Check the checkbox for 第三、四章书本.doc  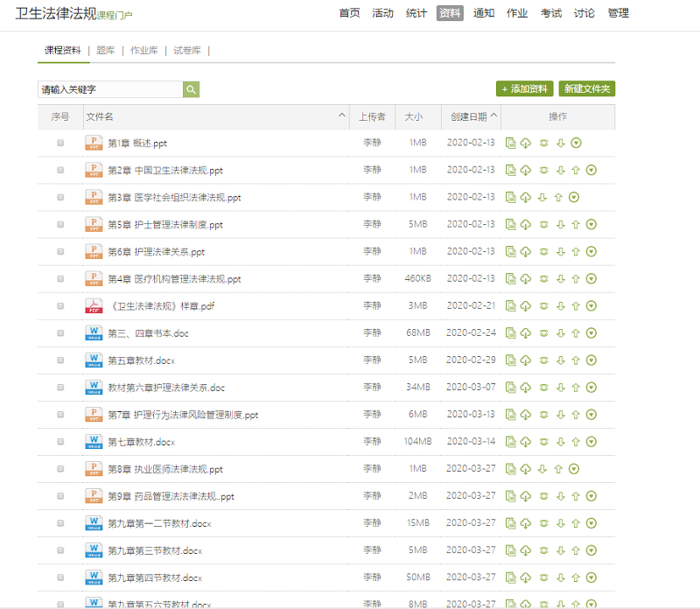tap(59, 332)
